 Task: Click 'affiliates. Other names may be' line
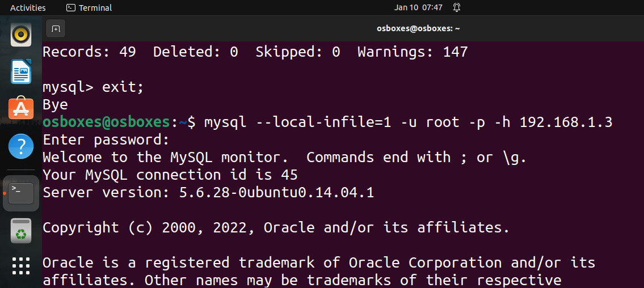tap(302, 280)
